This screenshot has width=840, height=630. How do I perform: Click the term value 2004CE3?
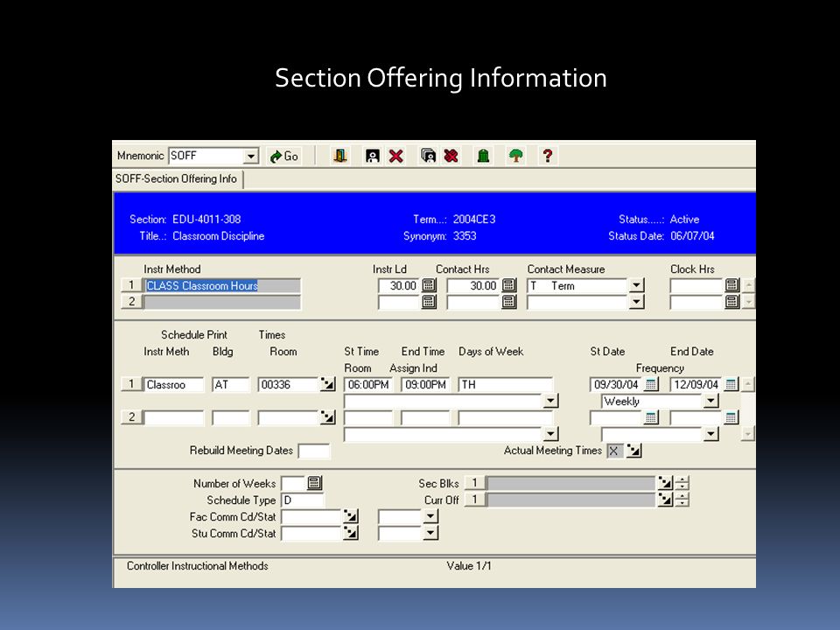pos(474,219)
